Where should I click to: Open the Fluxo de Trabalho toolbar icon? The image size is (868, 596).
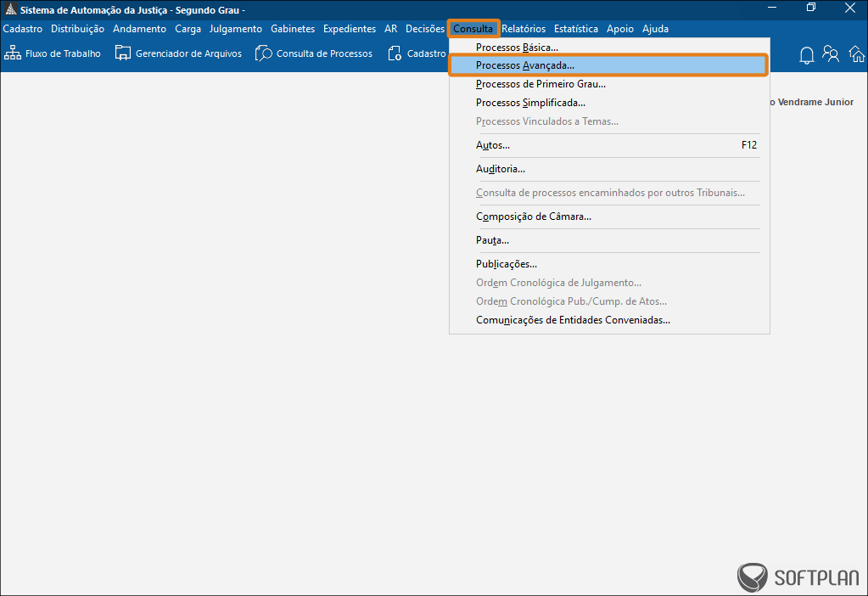(x=13, y=53)
